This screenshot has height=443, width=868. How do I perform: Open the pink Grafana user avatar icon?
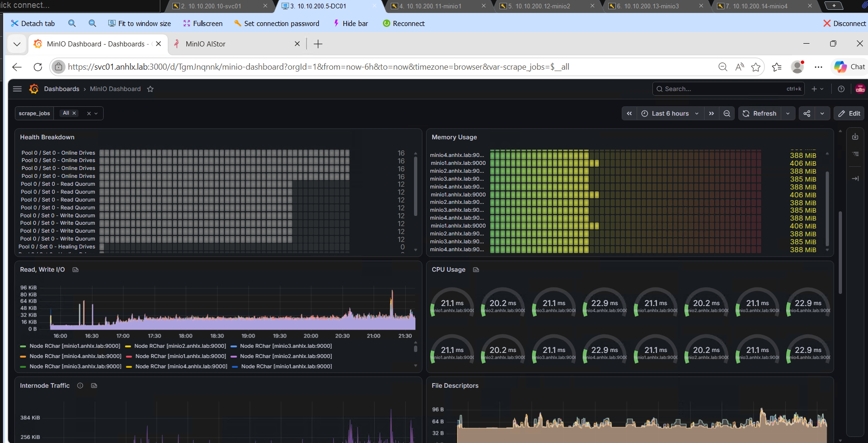(860, 89)
